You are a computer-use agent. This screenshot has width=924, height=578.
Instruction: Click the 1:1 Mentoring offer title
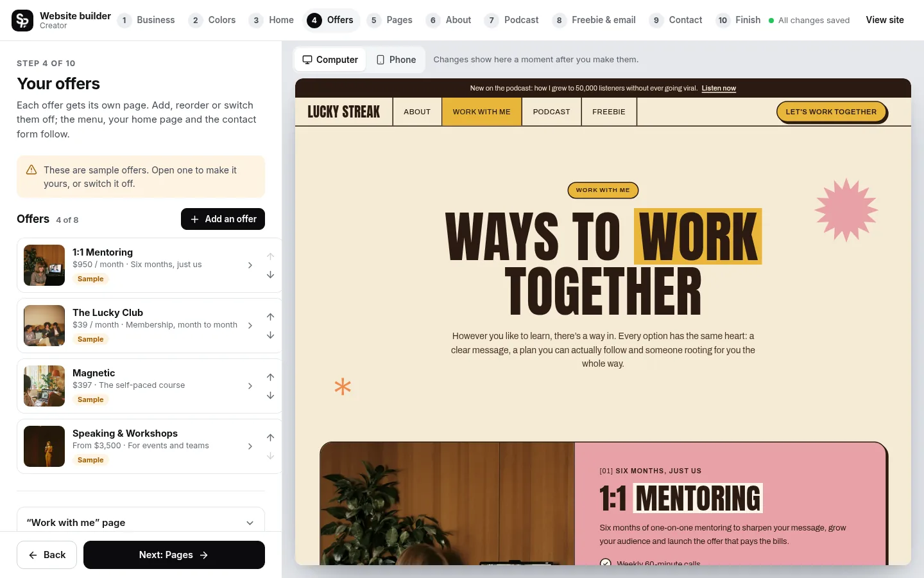103,252
